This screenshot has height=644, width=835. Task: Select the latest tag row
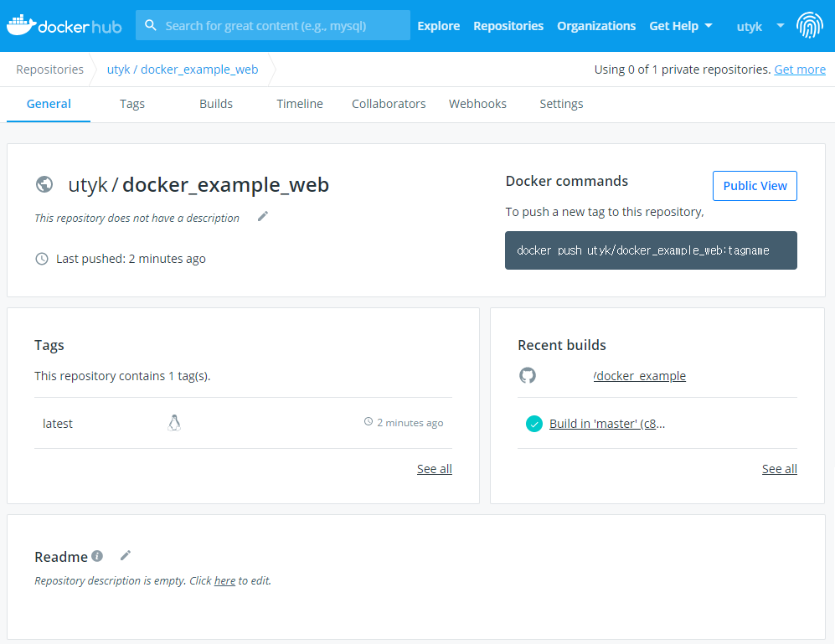coord(243,423)
